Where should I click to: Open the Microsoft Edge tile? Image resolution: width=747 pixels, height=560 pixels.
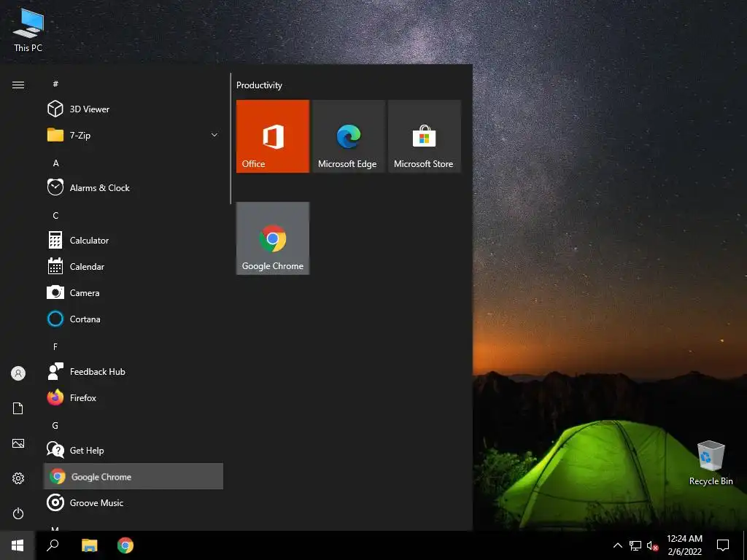pos(348,136)
